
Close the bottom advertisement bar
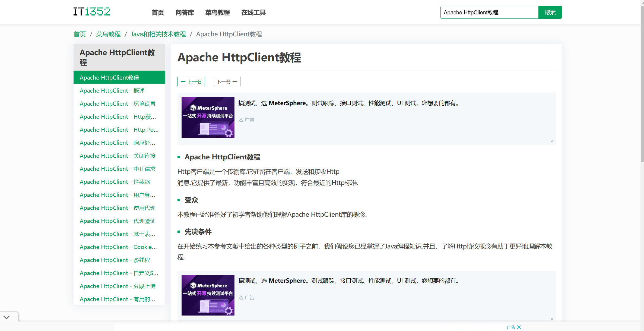tap(519, 327)
